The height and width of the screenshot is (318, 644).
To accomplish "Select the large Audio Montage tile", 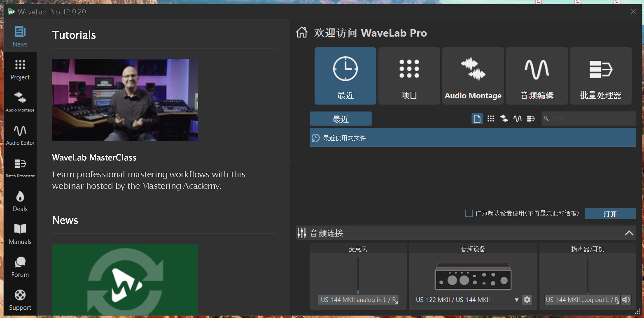I will [x=473, y=76].
